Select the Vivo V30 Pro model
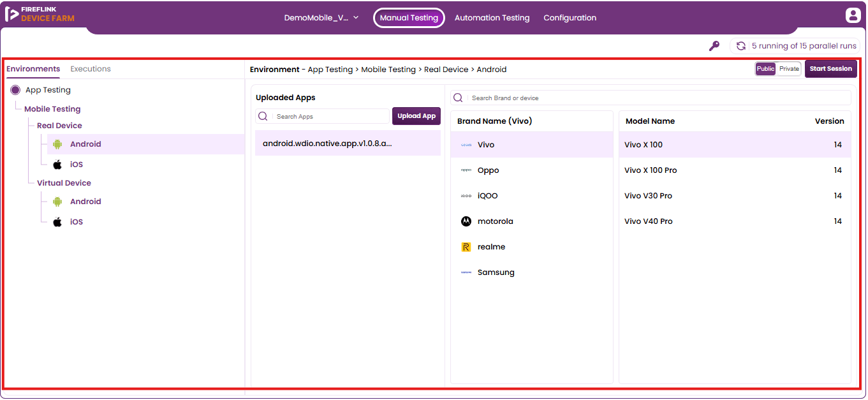Image resolution: width=868 pixels, height=400 pixels. [x=735, y=196]
